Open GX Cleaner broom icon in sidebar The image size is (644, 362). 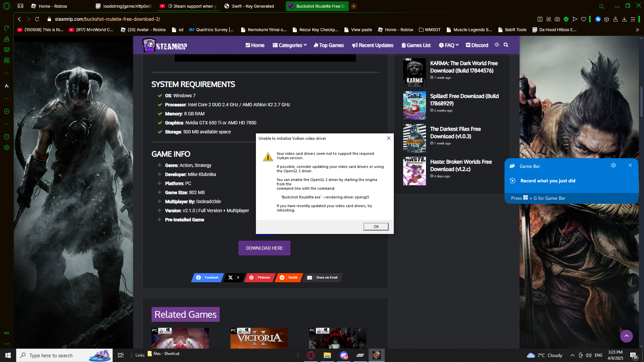point(6,39)
